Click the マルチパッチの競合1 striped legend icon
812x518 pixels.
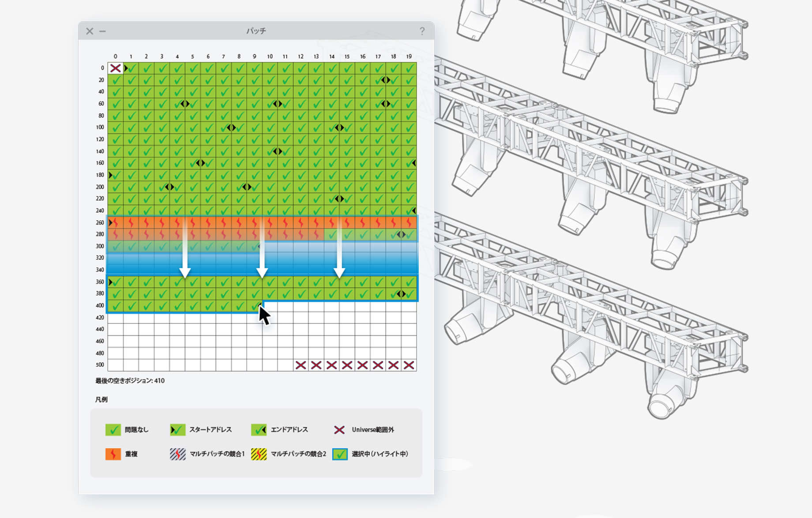tap(178, 454)
